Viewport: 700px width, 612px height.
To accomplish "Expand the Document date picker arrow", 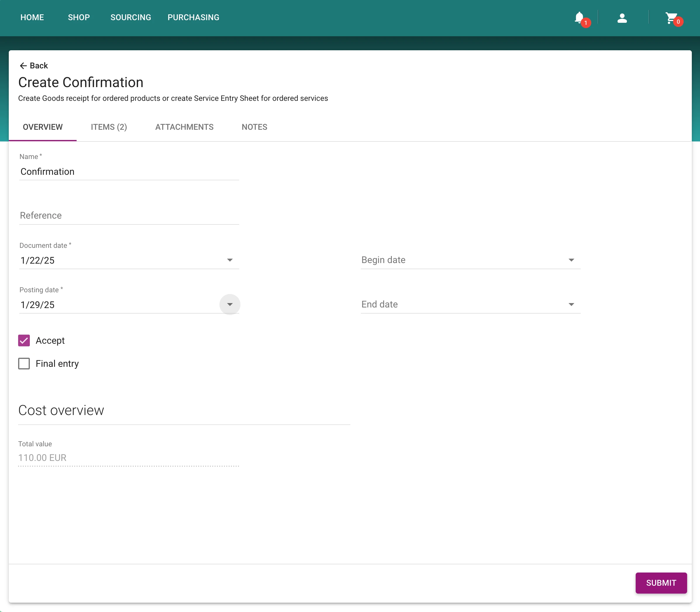I will pos(230,260).
